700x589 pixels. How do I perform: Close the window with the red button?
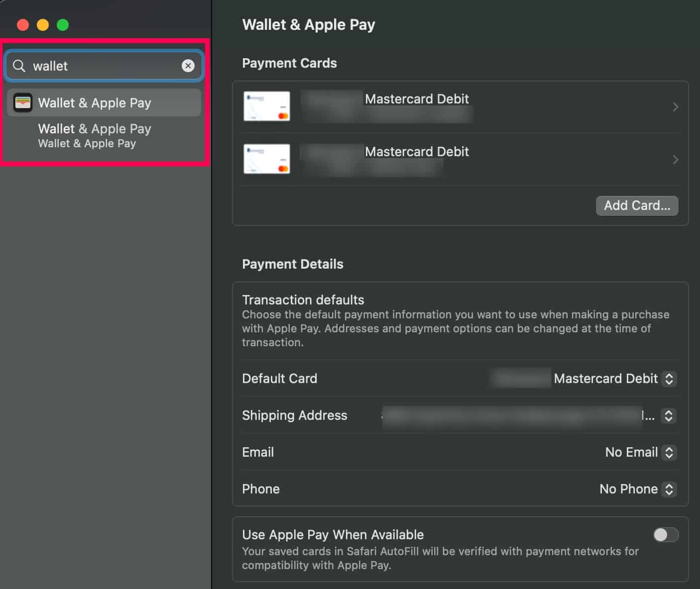(x=23, y=25)
